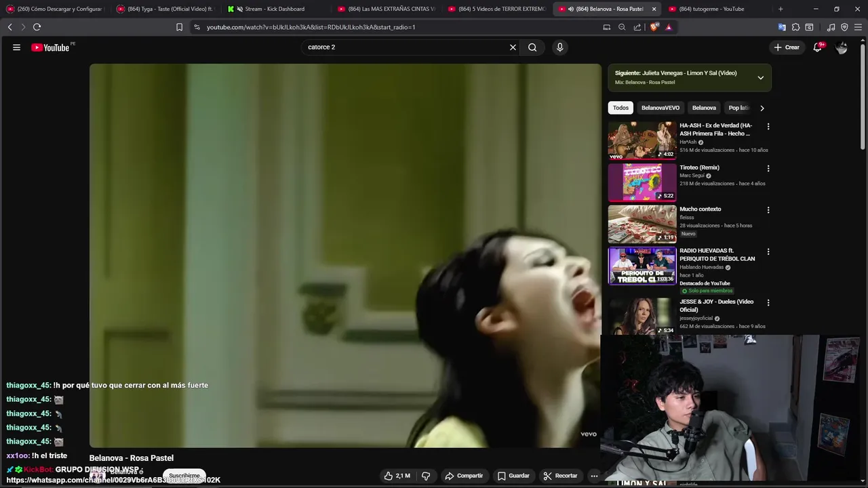Open the music note playlist icon

pos(831,27)
